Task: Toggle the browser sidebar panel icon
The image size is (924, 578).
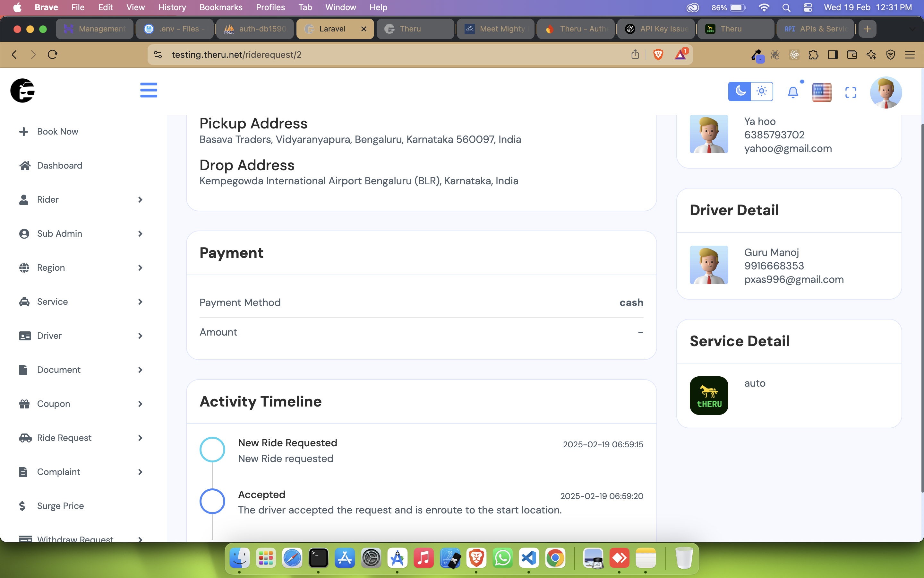Action: point(833,55)
